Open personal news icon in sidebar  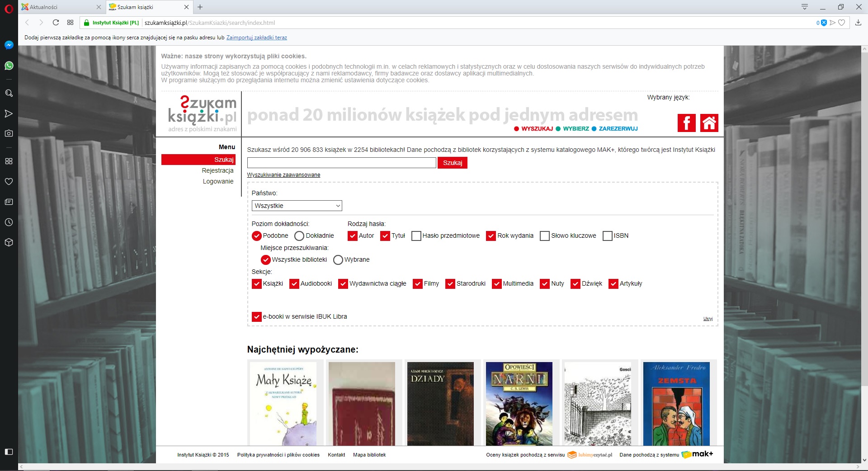coord(9,202)
